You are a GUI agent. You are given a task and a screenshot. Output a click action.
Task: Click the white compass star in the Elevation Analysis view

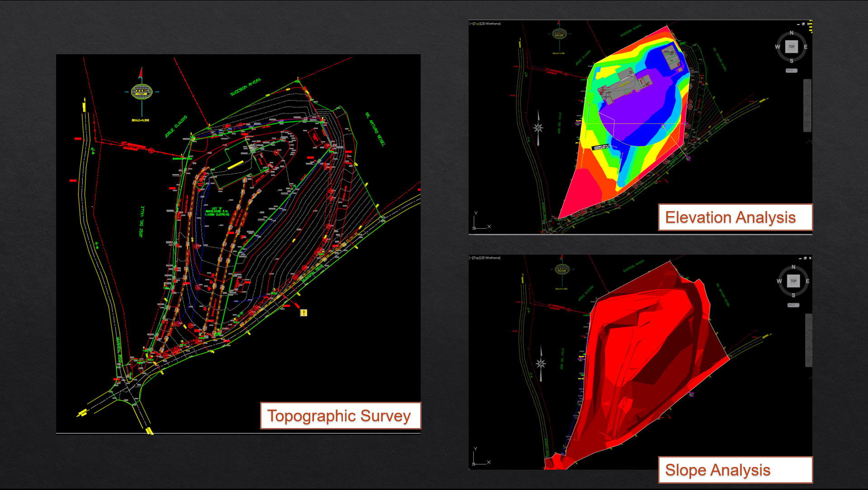point(538,128)
